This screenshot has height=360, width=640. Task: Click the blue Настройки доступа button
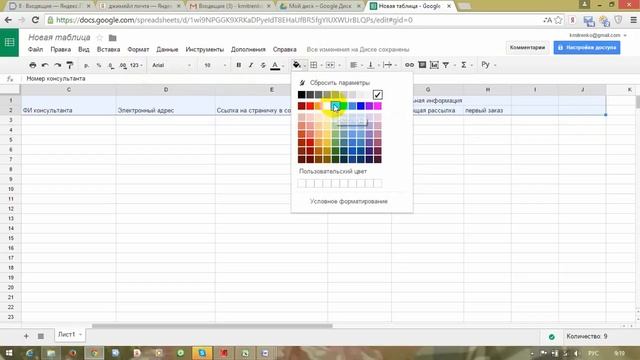[x=587, y=48]
